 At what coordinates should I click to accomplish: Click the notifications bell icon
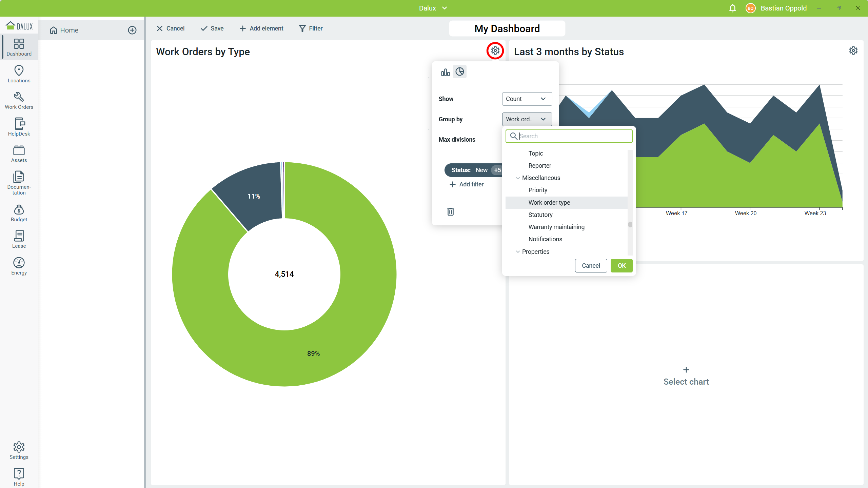coord(732,8)
